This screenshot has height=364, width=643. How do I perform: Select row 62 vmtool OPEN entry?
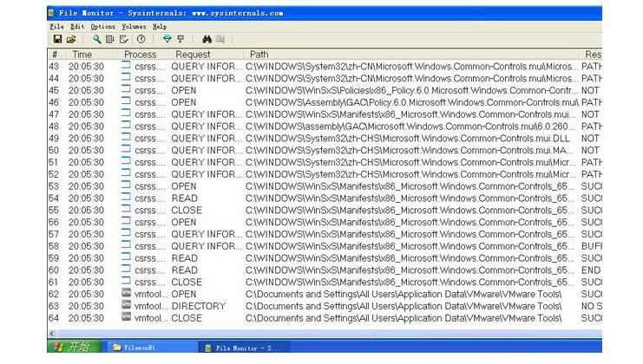click(x=260, y=294)
